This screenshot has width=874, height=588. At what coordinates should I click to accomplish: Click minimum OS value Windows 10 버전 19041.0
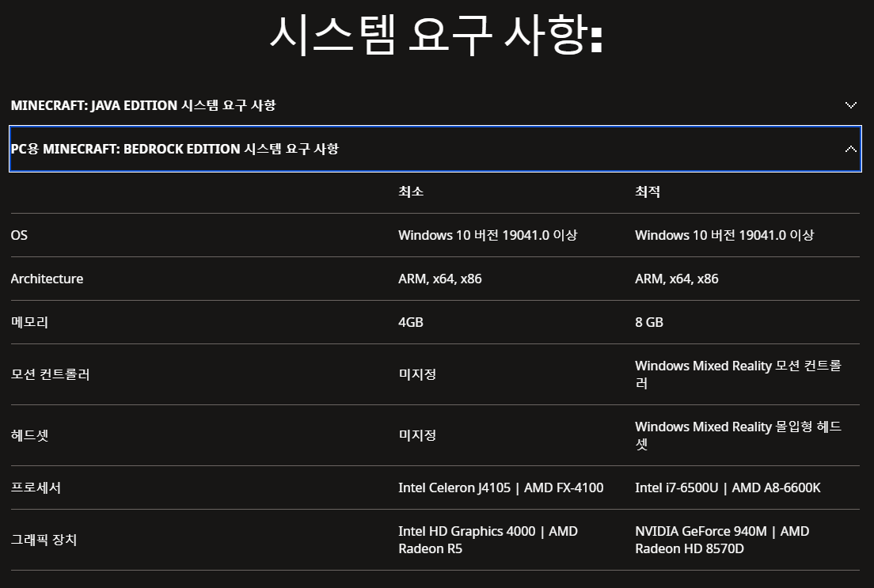click(488, 235)
